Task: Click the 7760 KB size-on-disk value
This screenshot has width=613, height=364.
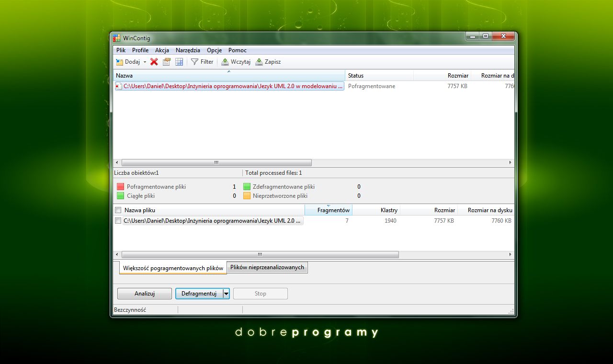Action: tap(501, 221)
